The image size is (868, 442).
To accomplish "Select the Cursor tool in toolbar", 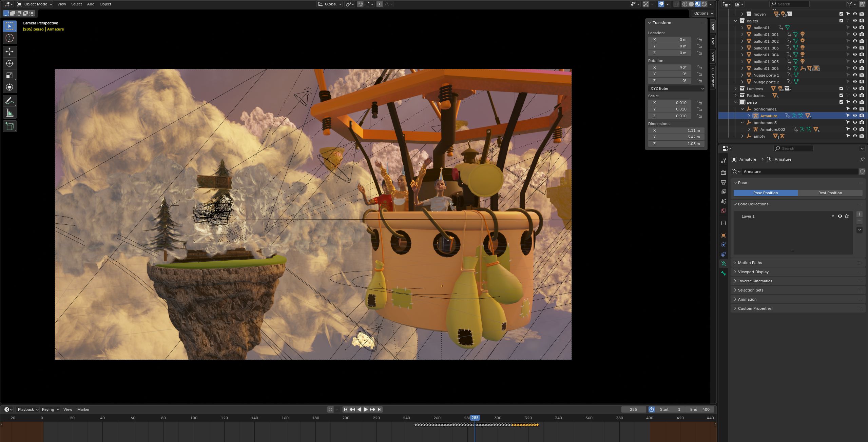I will coord(9,38).
